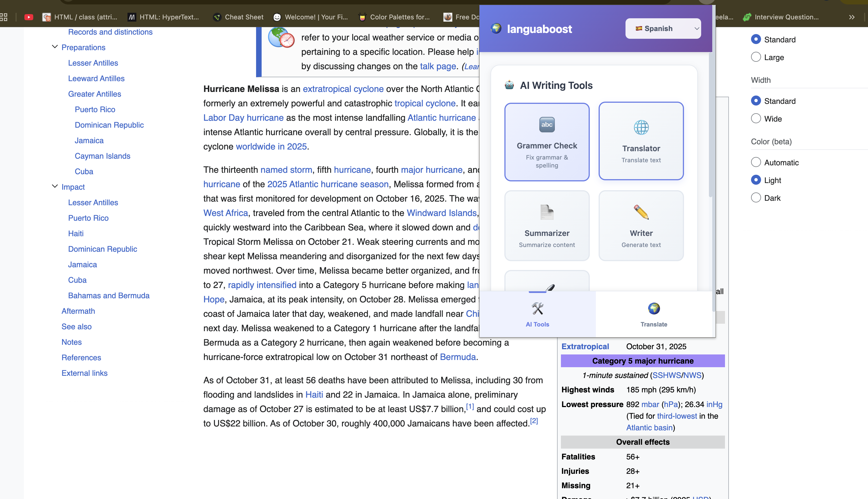
Task: Collapse the Impact section in contents
Action: click(x=55, y=186)
